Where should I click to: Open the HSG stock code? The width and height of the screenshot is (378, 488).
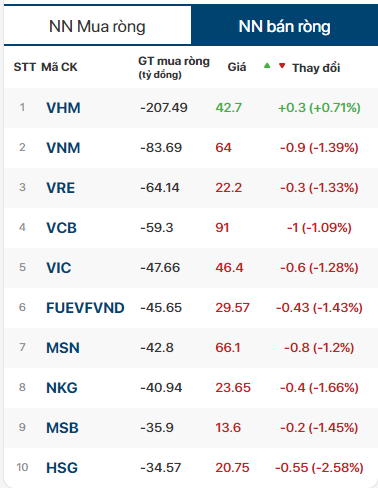coord(62,468)
